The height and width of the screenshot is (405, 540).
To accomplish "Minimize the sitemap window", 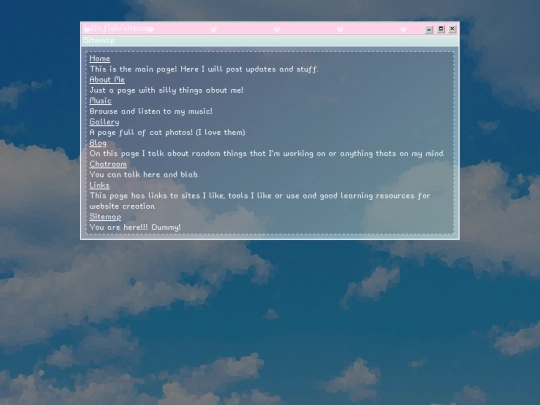I will click(x=429, y=29).
